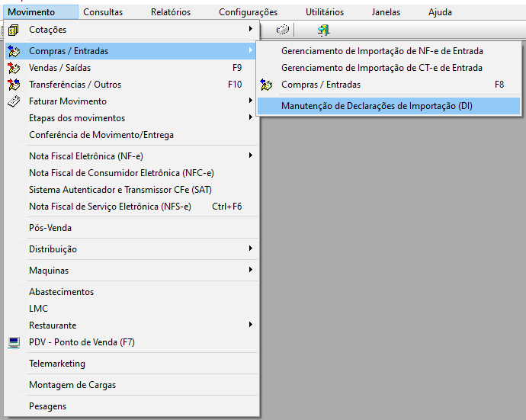
Task: Click the Transferências / Outros icon
Action: (13, 85)
